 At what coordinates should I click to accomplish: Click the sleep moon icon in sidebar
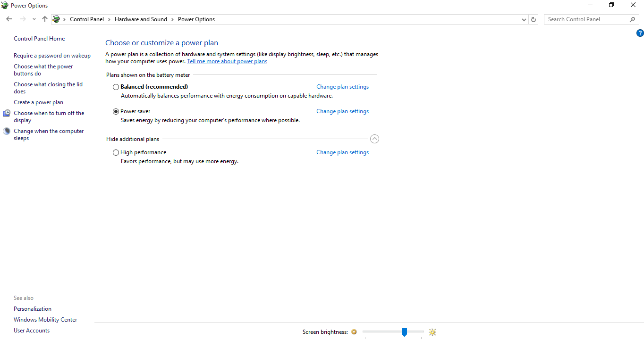7,131
